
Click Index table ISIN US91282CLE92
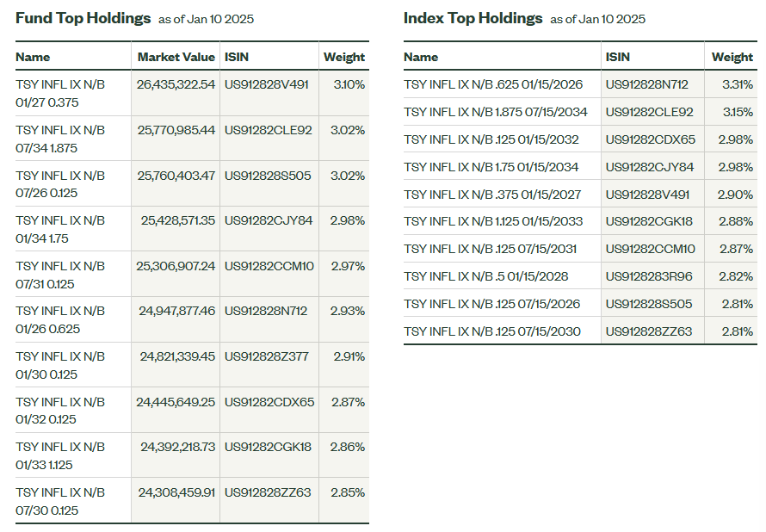click(649, 112)
